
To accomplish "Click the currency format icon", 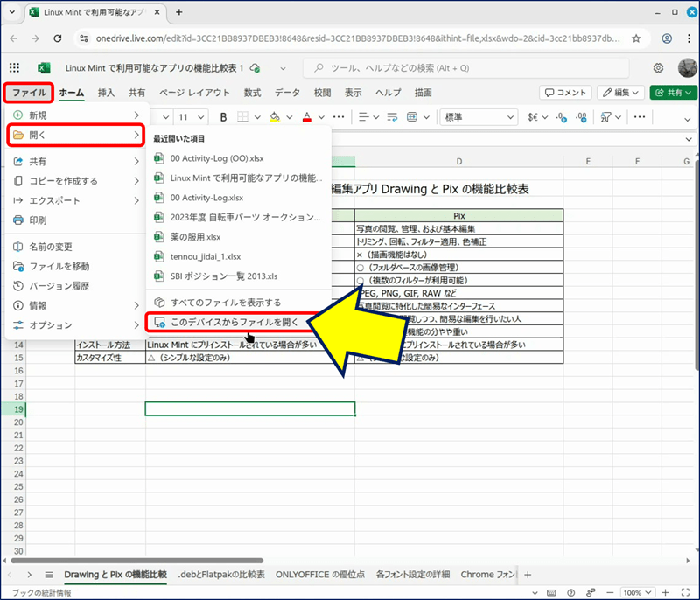I will click(533, 117).
